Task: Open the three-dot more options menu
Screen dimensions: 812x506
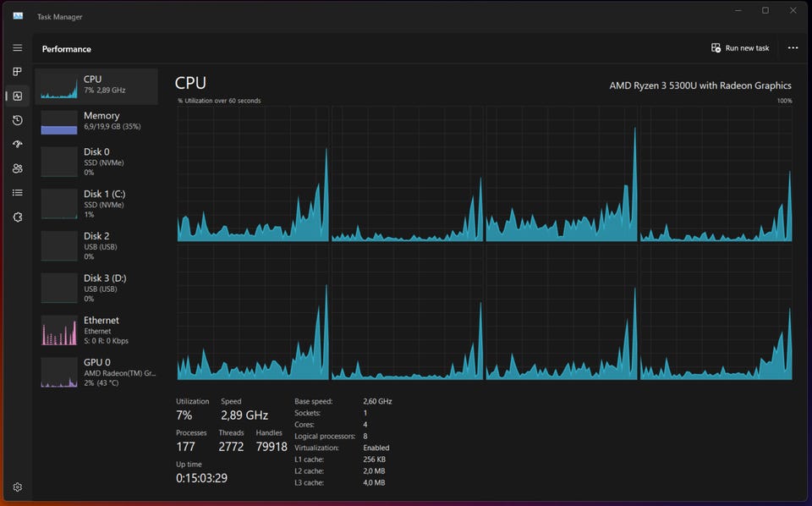Action: (793, 47)
